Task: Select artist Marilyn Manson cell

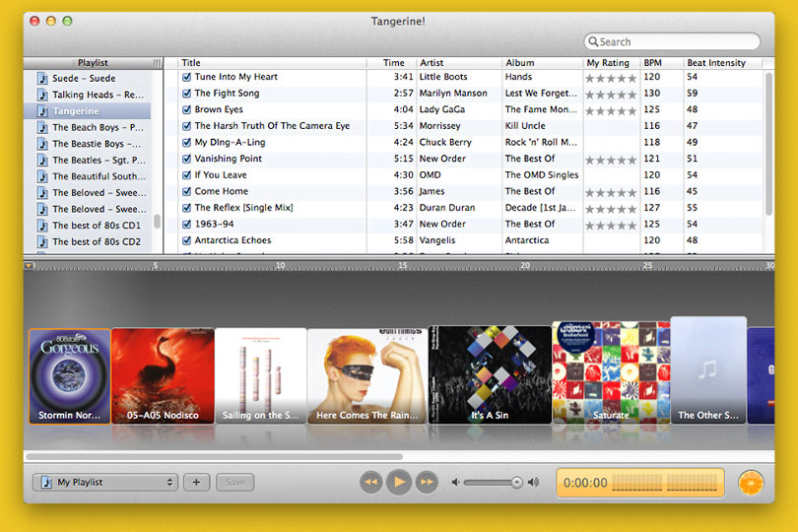Action: (453, 94)
